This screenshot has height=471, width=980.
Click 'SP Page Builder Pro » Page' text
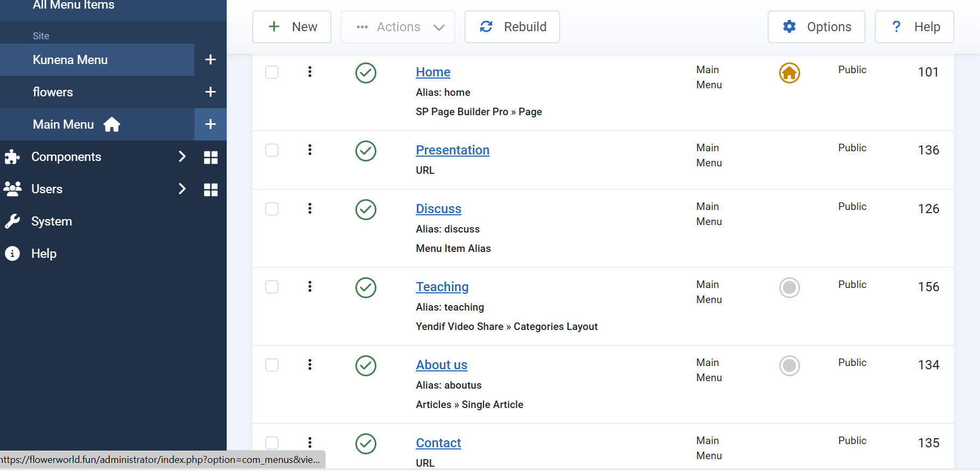coord(479,112)
